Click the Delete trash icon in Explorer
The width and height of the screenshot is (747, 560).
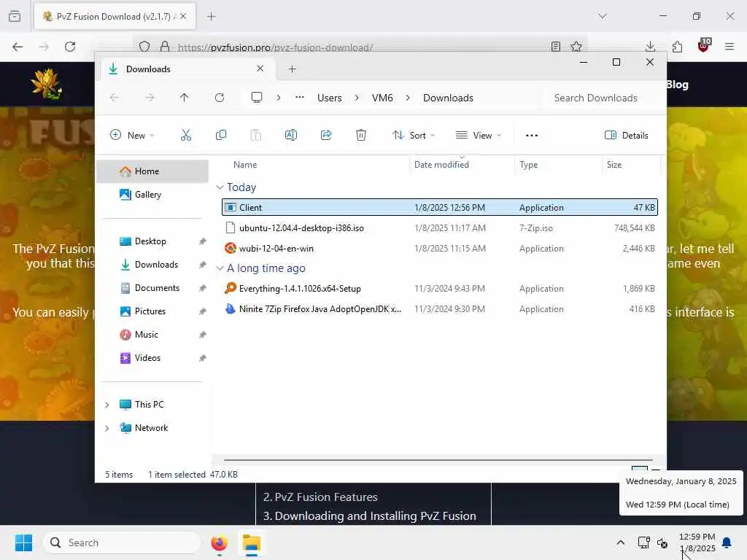361,135
